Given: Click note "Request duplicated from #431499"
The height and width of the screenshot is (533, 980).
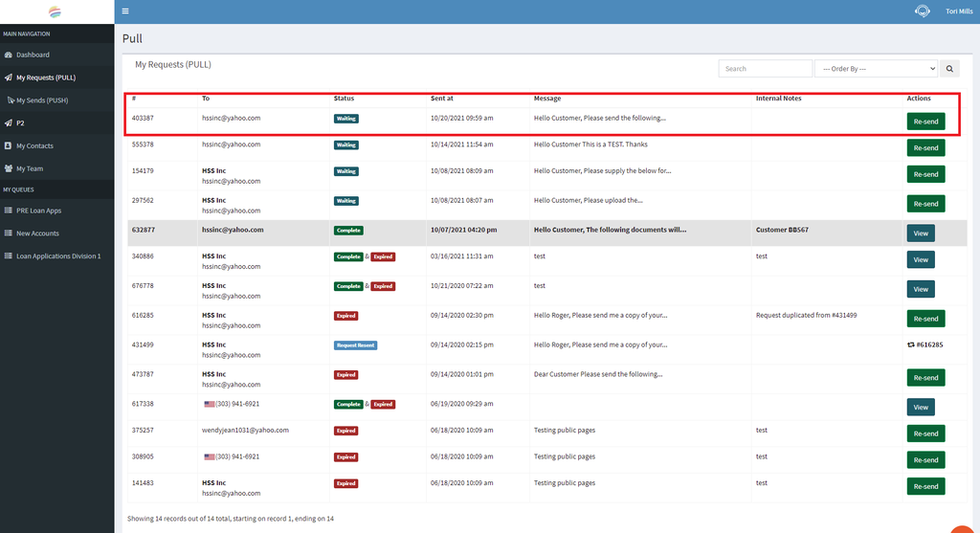Looking at the screenshot, I should coord(806,316).
